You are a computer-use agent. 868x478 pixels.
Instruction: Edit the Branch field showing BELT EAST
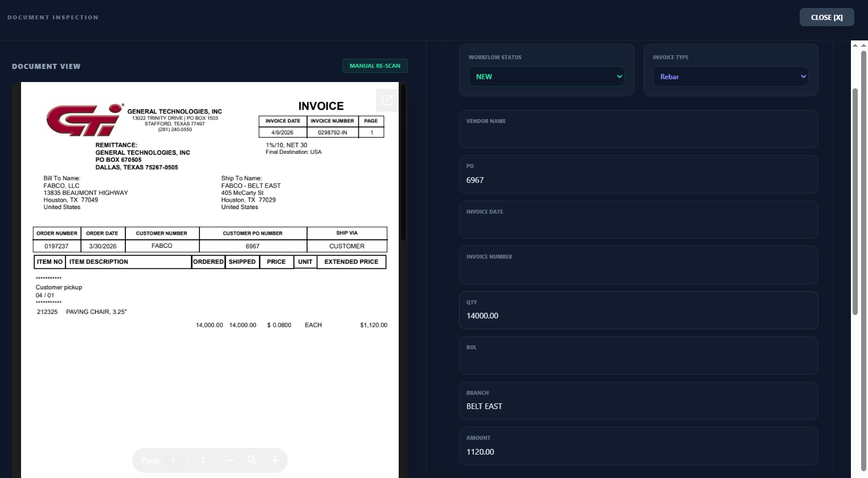click(x=638, y=401)
